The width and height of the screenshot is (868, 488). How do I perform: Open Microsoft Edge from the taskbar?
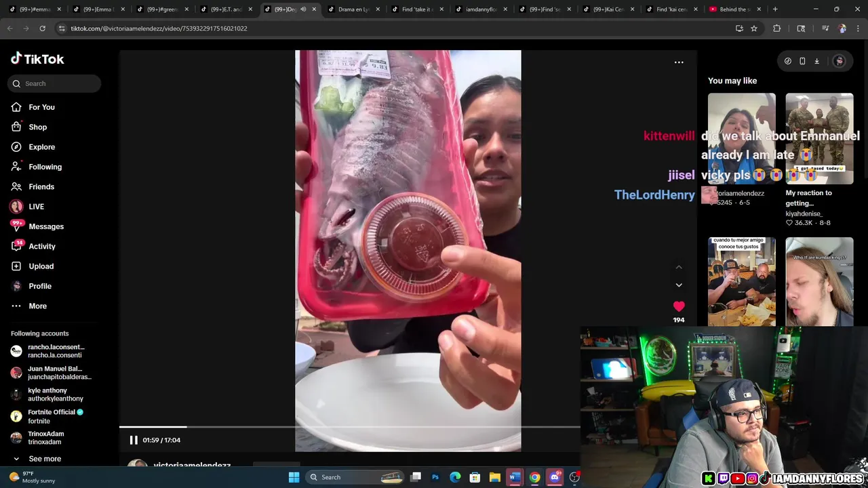(455, 477)
